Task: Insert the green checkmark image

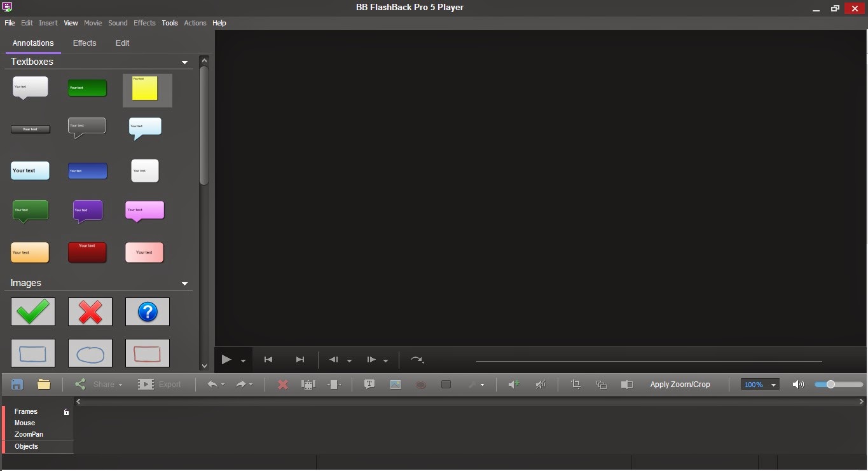Action: click(33, 312)
